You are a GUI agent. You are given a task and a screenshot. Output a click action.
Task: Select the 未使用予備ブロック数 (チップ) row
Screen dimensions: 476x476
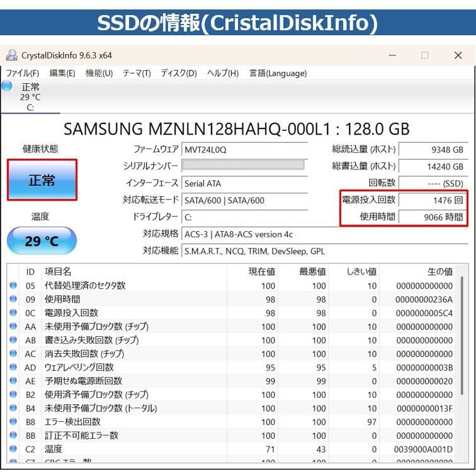[231, 327]
